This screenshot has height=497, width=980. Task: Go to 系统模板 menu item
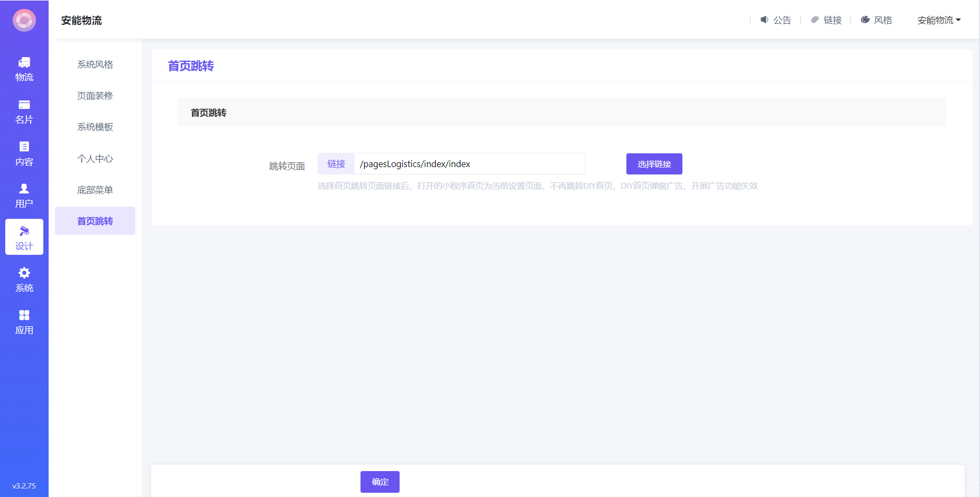tap(95, 127)
